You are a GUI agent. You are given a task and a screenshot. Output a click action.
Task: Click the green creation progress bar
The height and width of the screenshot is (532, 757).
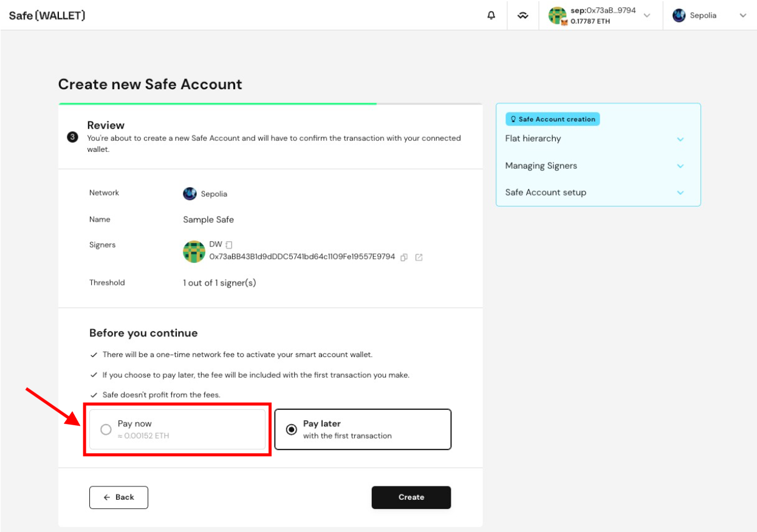pyautogui.click(x=218, y=104)
